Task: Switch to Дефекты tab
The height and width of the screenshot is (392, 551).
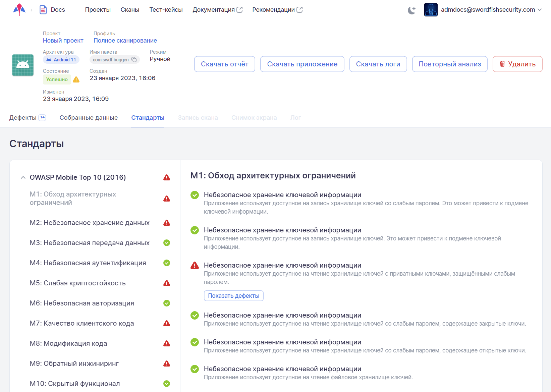Action: (23, 118)
